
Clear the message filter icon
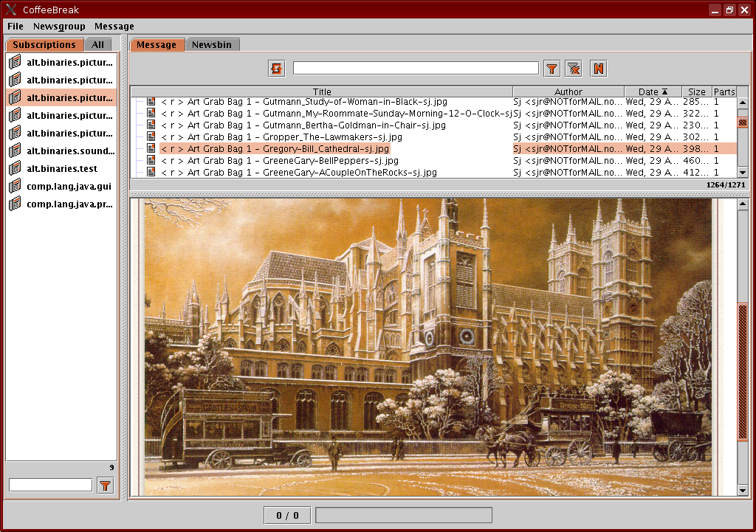(x=574, y=69)
